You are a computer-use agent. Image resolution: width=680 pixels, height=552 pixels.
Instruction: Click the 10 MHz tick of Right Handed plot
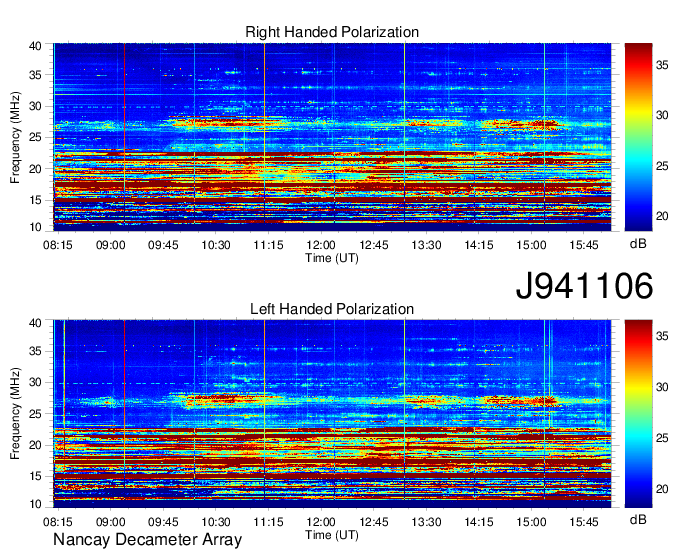click(36, 227)
